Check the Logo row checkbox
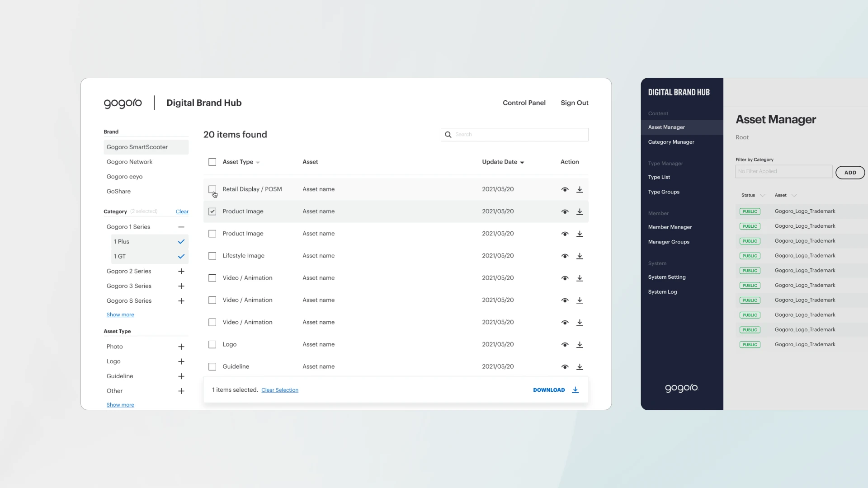The width and height of the screenshot is (868, 488). (212, 344)
